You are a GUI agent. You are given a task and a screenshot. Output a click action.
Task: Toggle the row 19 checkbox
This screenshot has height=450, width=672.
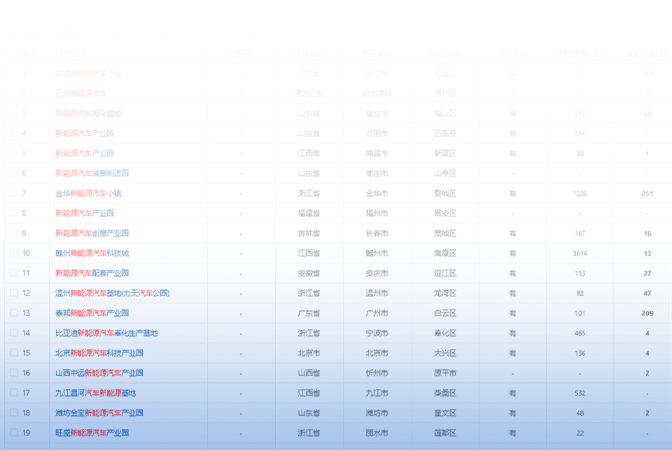click(14, 433)
